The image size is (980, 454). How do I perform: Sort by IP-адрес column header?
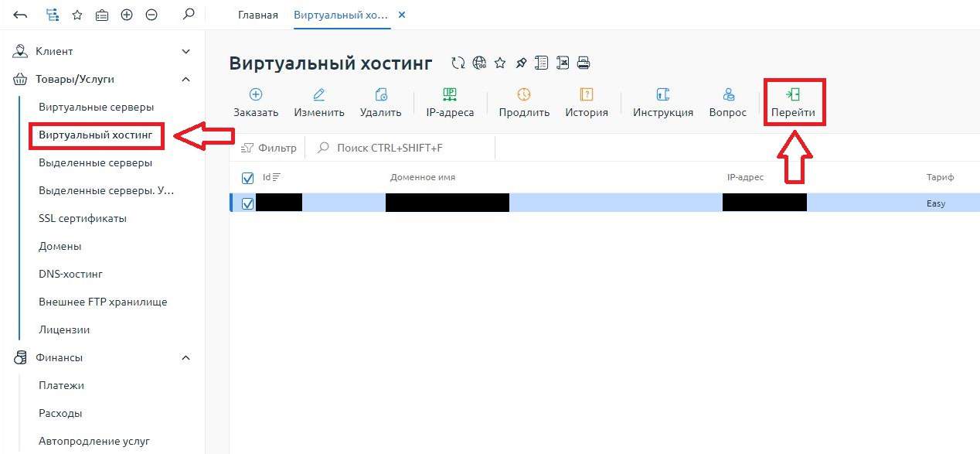(x=745, y=177)
